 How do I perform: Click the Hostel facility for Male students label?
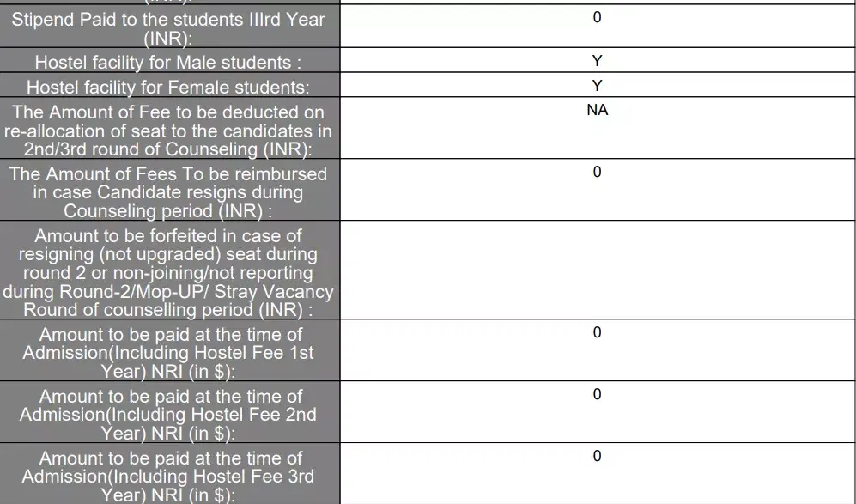pyautogui.click(x=168, y=63)
